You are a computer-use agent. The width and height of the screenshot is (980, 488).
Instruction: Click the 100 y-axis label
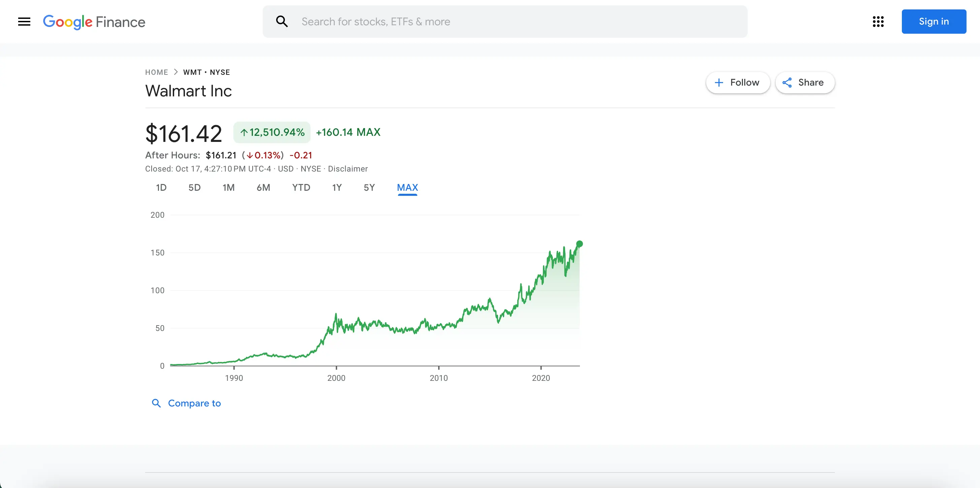tap(158, 291)
